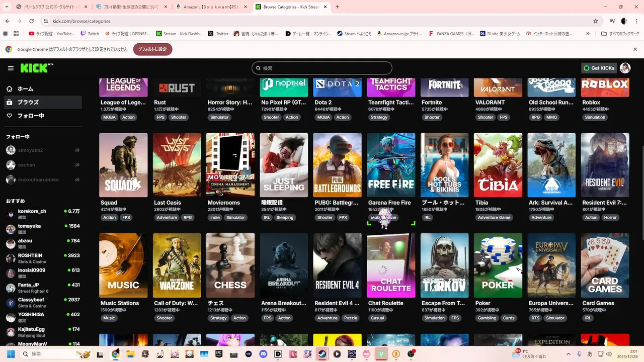Open the Tibia category cover
The height and width of the screenshot is (362, 644).
[x=498, y=165]
